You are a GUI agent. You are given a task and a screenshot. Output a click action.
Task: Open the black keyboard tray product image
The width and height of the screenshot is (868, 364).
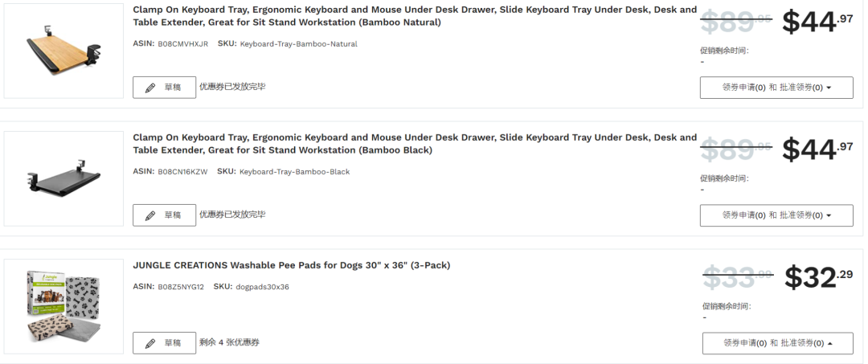[63, 179]
